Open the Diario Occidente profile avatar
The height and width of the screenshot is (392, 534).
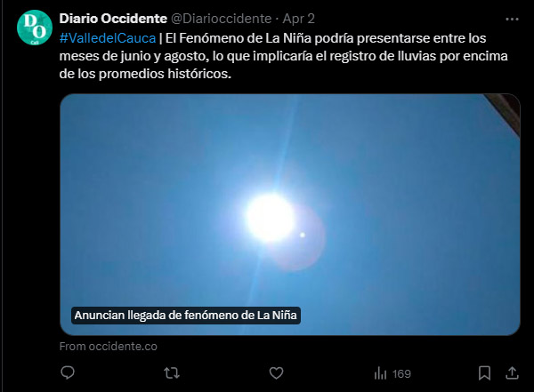[x=35, y=28]
